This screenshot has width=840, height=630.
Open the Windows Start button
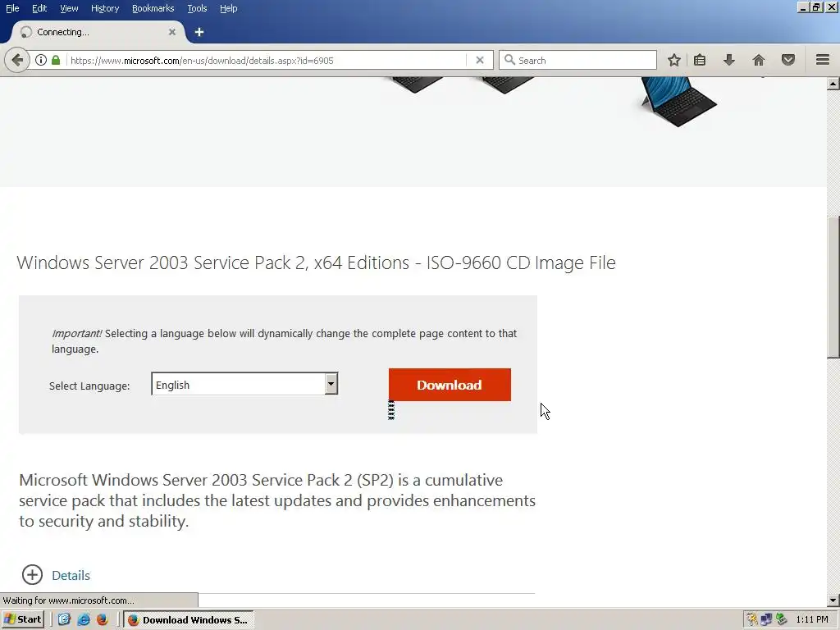pos(23,619)
